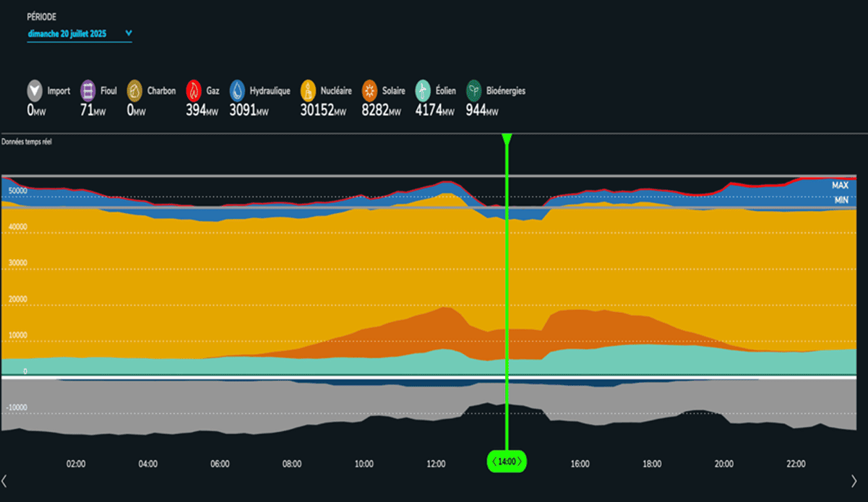Click the blue Hydraulique droplet icon

tap(238, 91)
